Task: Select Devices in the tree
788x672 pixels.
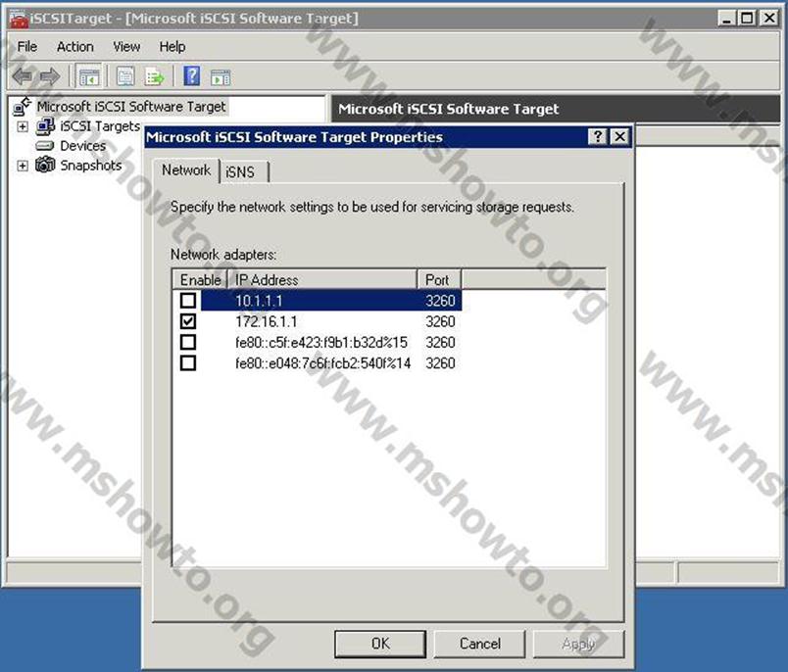Action: click(x=83, y=146)
